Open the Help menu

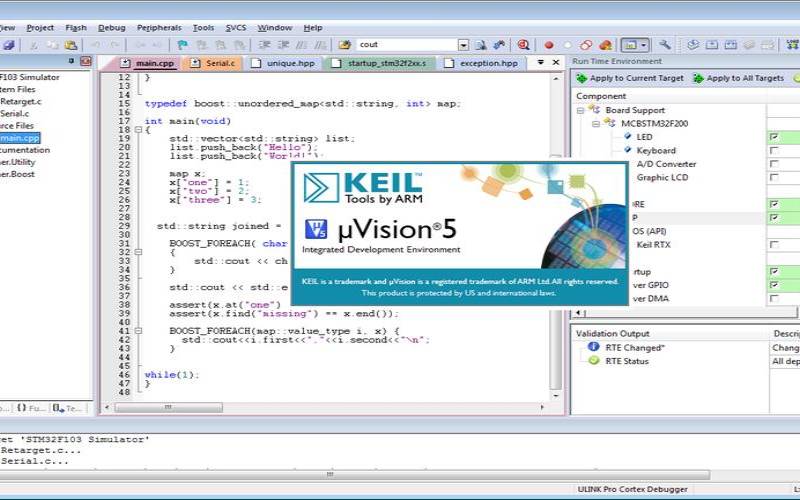click(313, 28)
